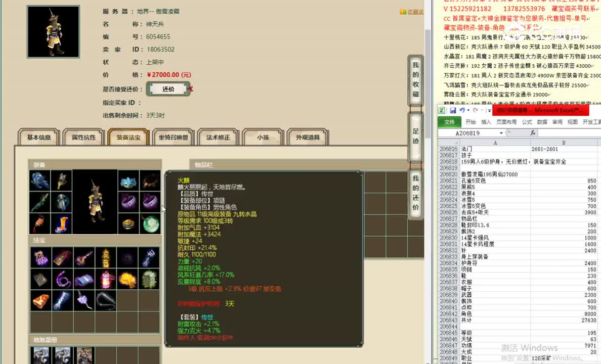Switch to the 装备法宝 tab
The width and height of the screenshot is (601, 364).
(x=128, y=137)
